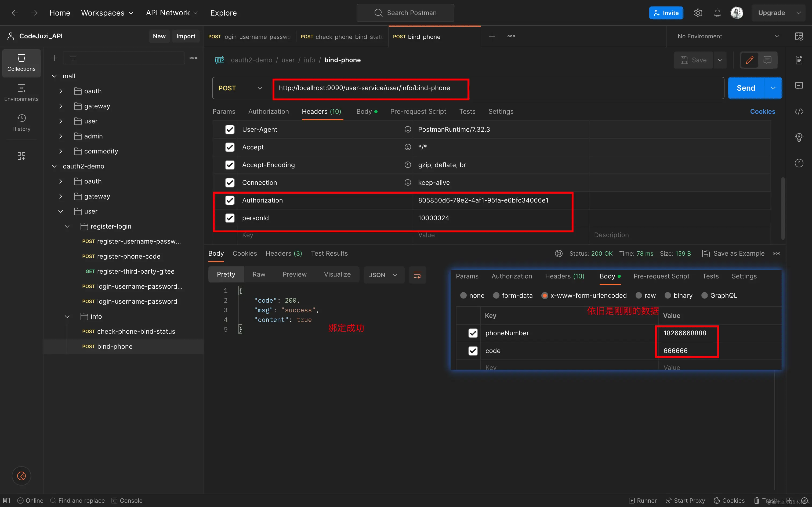This screenshot has height=507, width=812.
Task: Click the word wrap response icon
Action: tap(417, 275)
